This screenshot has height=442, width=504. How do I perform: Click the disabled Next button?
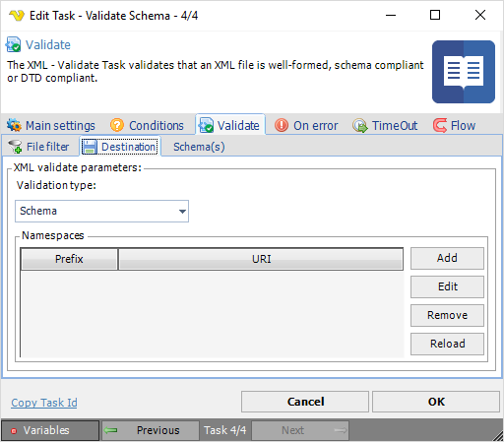coord(300,430)
